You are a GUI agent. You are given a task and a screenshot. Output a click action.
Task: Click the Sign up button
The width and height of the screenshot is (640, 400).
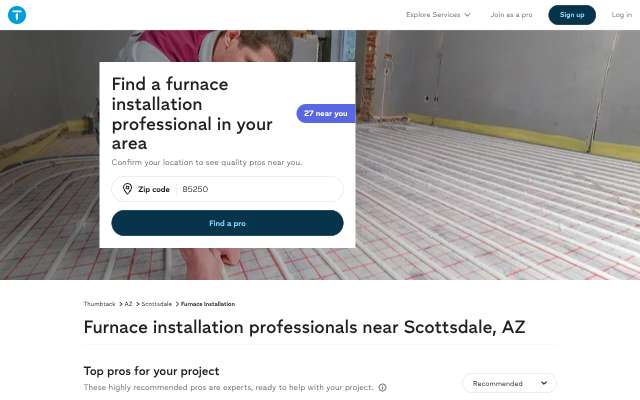click(x=572, y=15)
